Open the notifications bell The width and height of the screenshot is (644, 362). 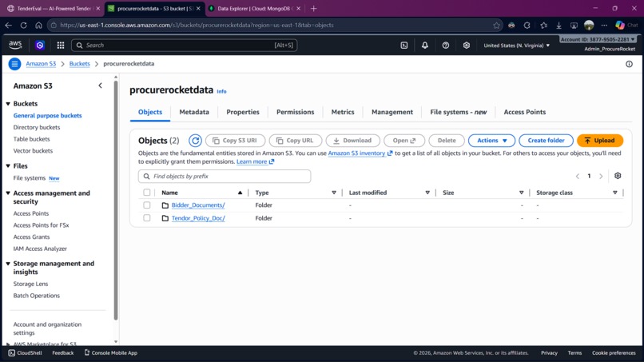[425, 46]
